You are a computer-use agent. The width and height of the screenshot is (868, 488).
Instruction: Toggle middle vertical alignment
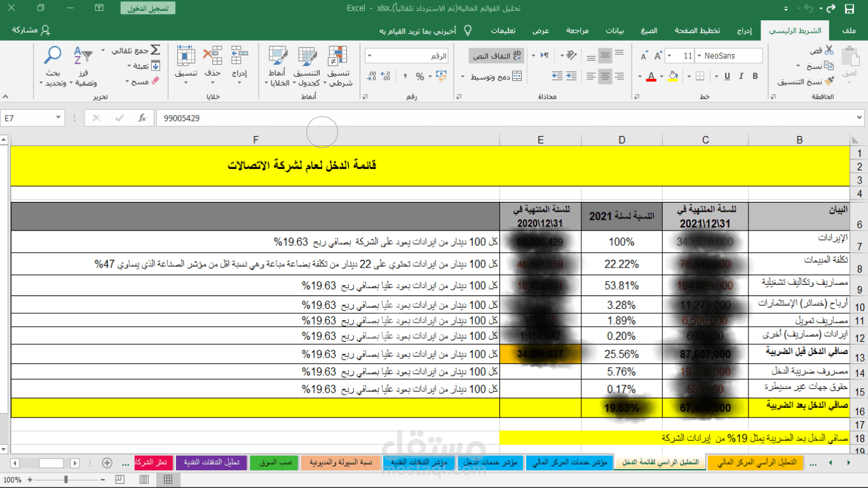(x=605, y=56)
